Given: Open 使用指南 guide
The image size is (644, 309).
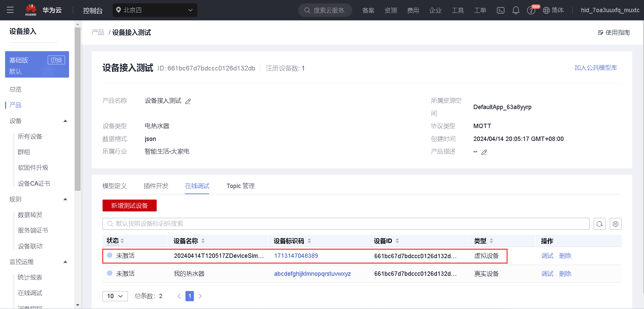Looking at the screenshot, I should tap(614, 33).
